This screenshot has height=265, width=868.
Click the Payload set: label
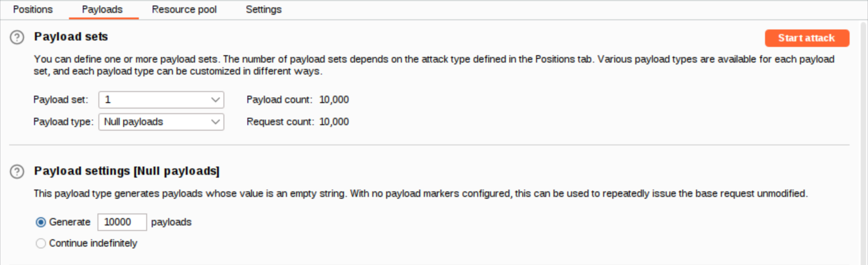pos(61,100)
